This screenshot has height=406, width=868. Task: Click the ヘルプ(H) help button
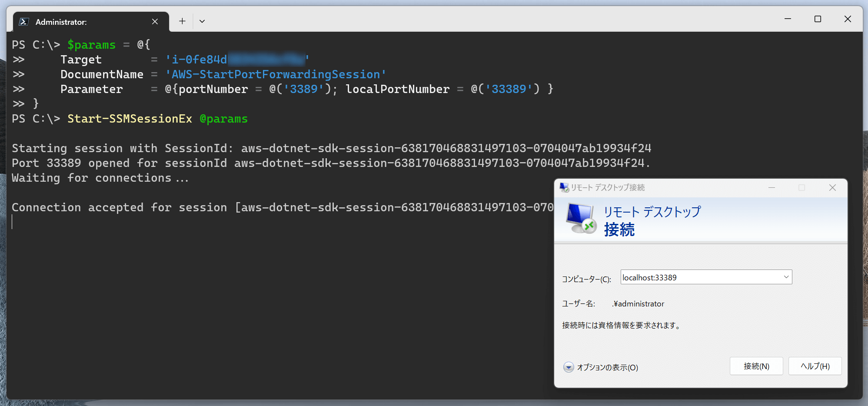point(815,366)
